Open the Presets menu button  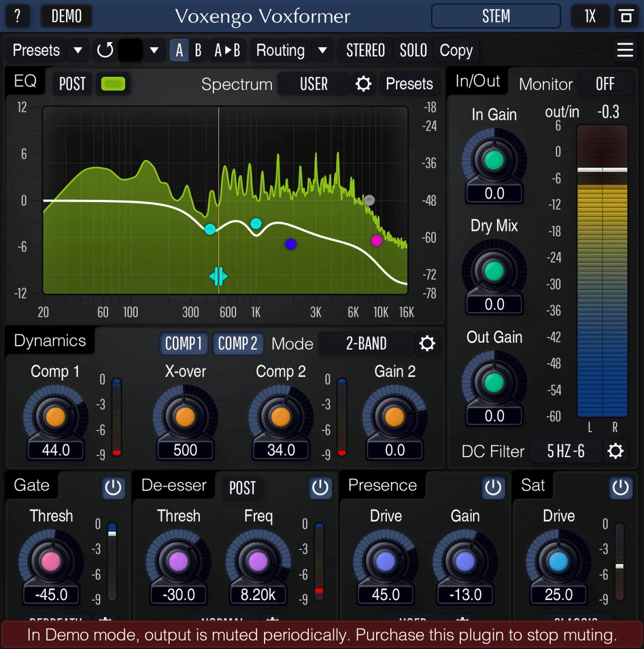tap(37, 50)
